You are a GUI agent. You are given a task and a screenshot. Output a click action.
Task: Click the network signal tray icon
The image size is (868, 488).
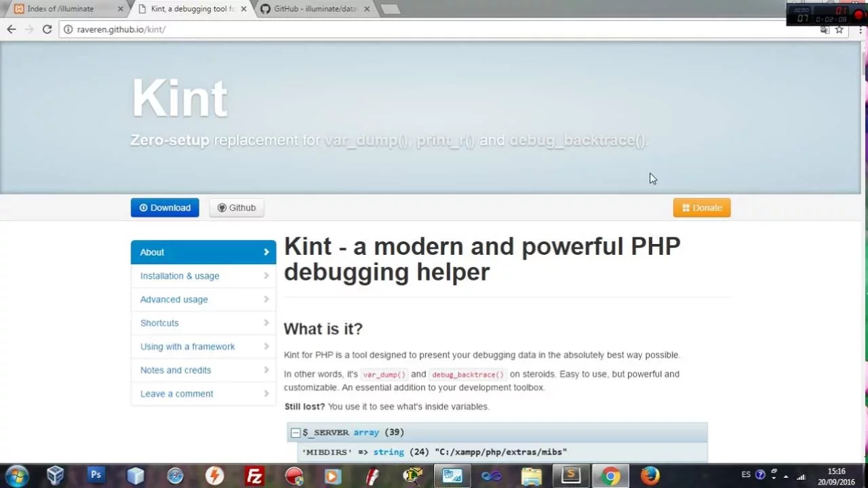[x=802, y=476]
